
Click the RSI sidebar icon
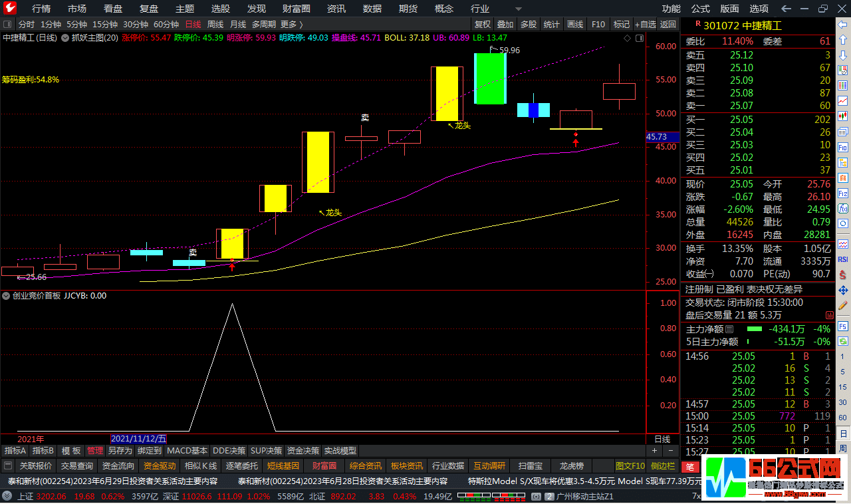843,259
